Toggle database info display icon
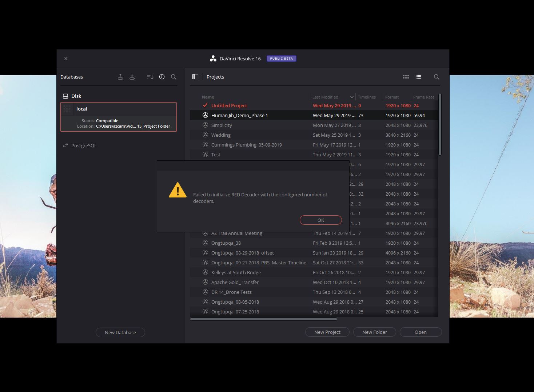 (x=162, y=77)
